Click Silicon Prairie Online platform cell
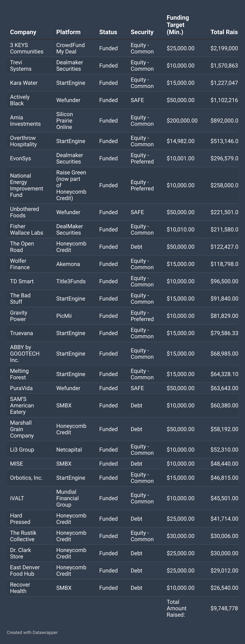 click(64, 121)
